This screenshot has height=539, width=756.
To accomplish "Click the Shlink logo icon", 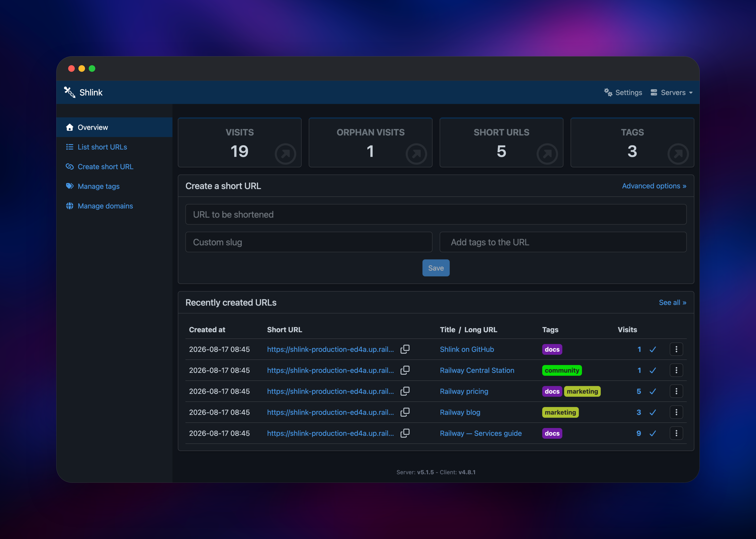I will point(70,92).
